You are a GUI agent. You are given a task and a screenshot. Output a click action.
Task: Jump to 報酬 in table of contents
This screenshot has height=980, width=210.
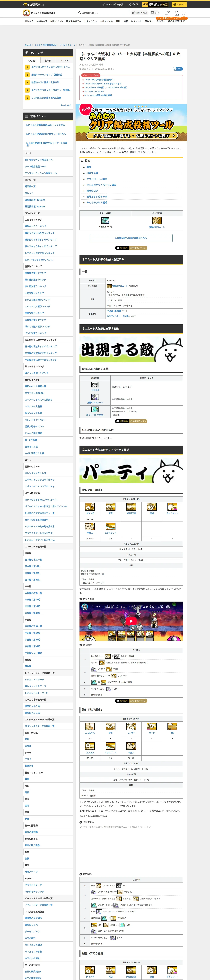tap(89, 167)
